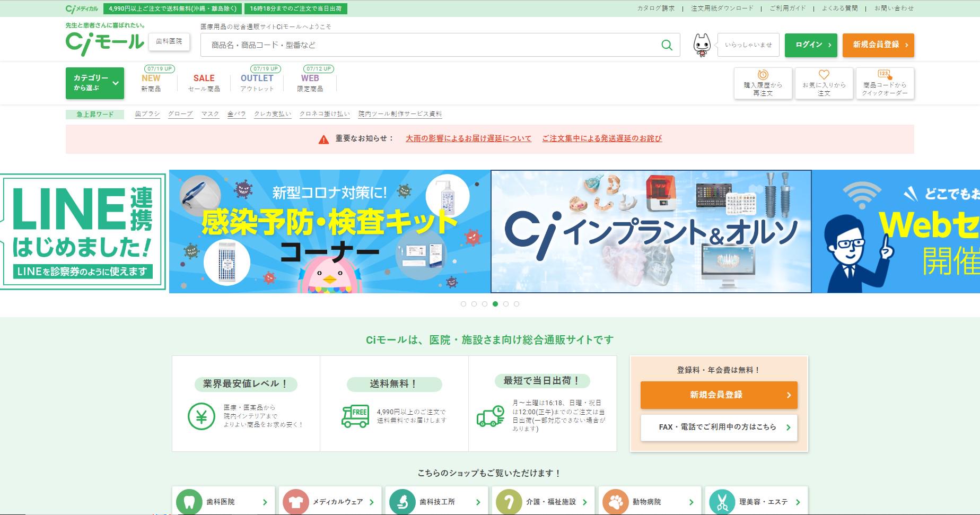This screenshot has width=980, height=515.
Task: Open よくある質問 in top menu
Action: pos(840,8)
